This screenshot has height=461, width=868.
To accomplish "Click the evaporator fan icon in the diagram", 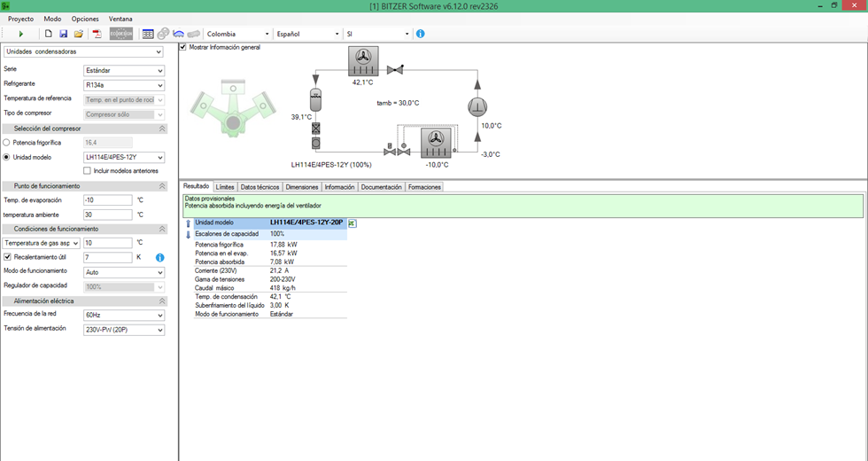I will click(436, 143).
